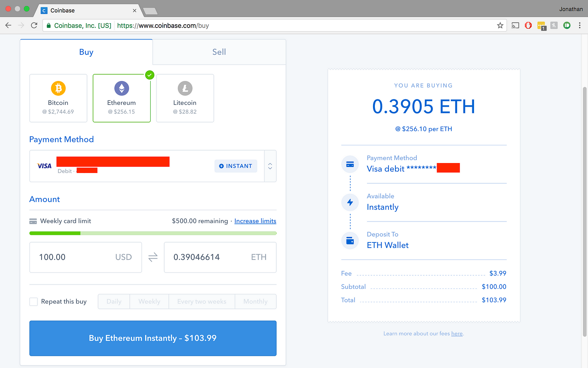The width and height of the screenshot is (588, 368).
Task: Click the Coinbase tab favicon
Action: coord(44,11)
